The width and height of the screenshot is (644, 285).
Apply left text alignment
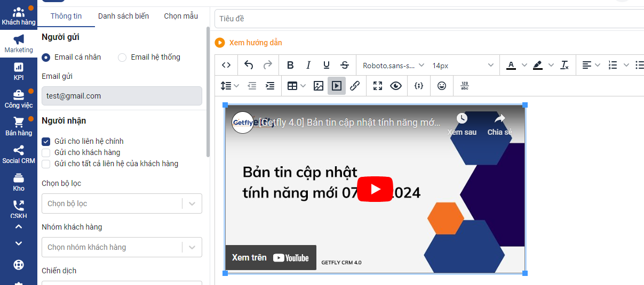[587, 65]
